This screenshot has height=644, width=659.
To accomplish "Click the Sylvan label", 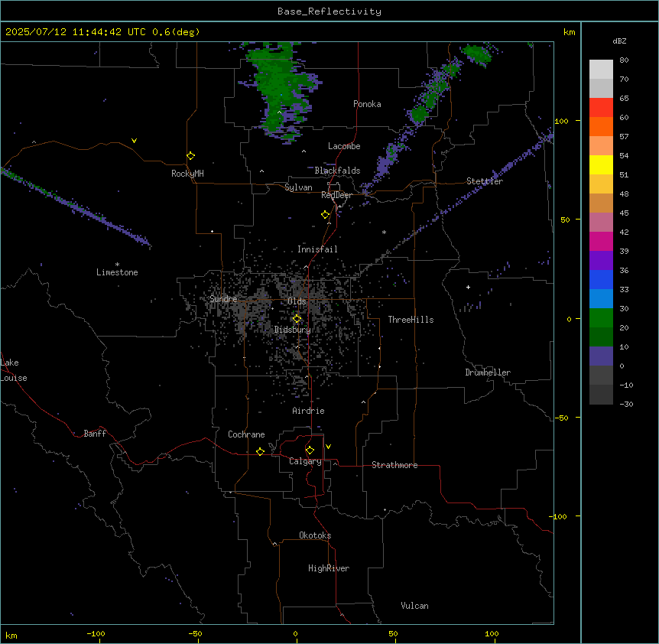I will (x=298, y=187).
